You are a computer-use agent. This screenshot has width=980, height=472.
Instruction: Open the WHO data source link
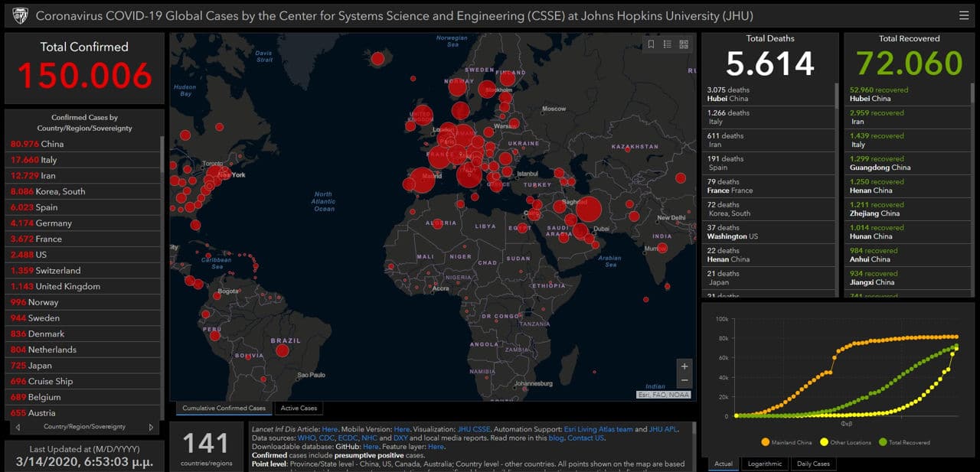pyautogui.click(x=305, y=438)
